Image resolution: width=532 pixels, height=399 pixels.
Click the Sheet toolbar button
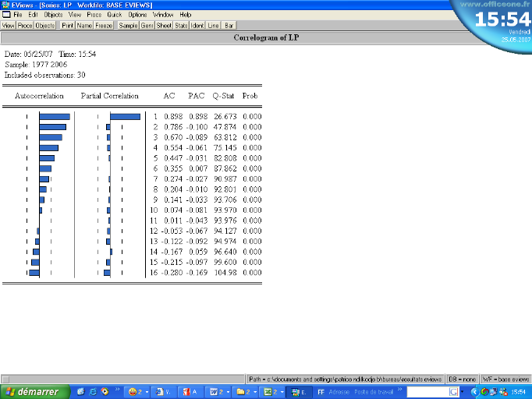tap(164, 26)
